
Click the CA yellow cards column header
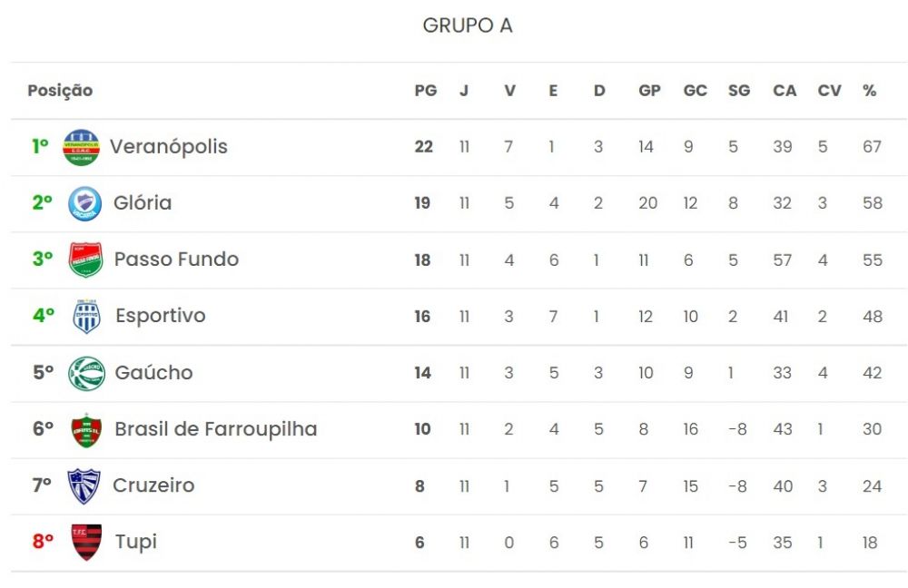point(785,91)
